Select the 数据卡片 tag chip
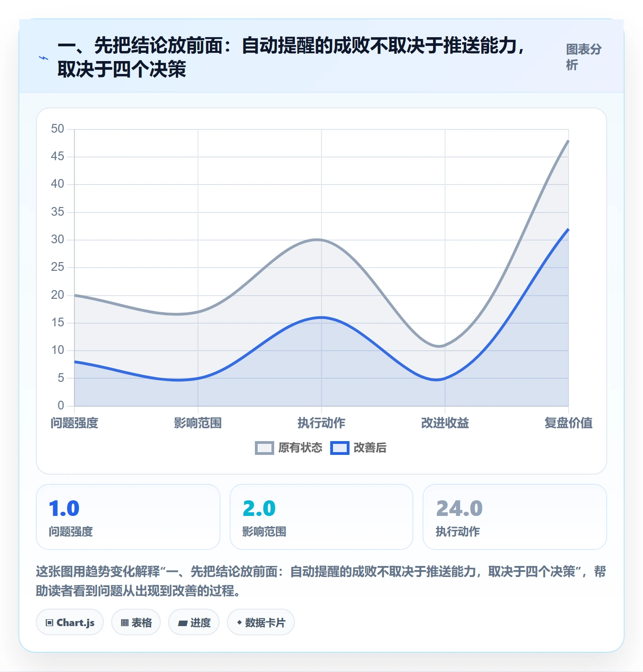 coord(261,622)
